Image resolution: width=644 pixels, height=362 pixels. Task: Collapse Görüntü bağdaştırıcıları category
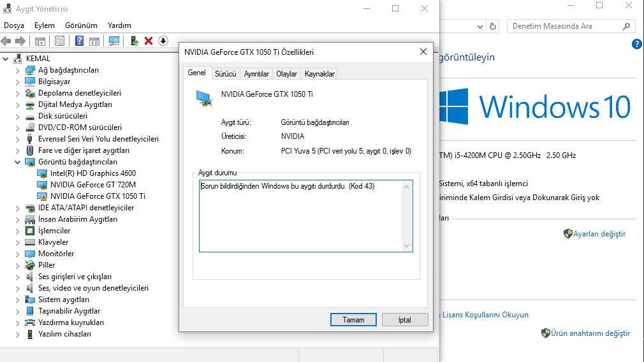tap(17, 162)
